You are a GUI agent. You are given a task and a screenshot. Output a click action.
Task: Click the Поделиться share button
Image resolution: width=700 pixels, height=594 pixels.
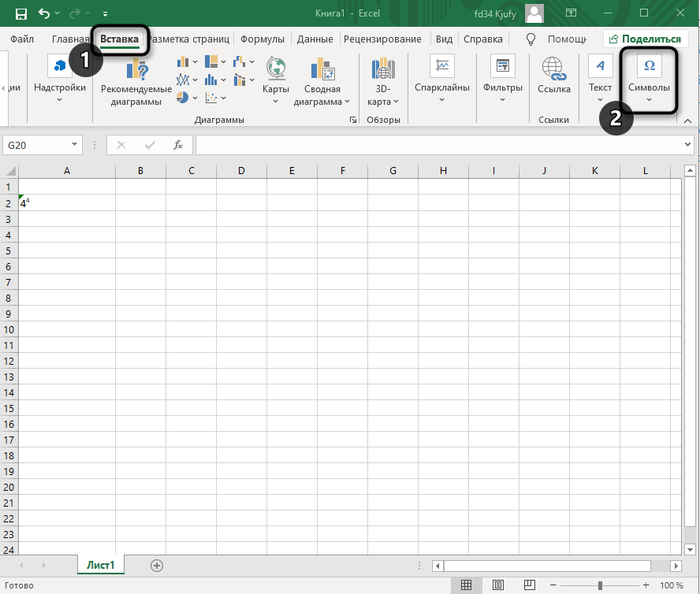(x=644, y=39)
